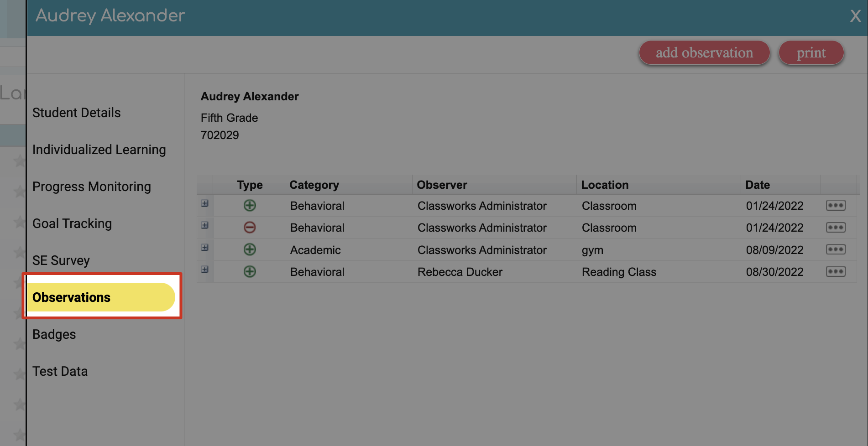Select Test Data from the sidebar

coord(60,371)
